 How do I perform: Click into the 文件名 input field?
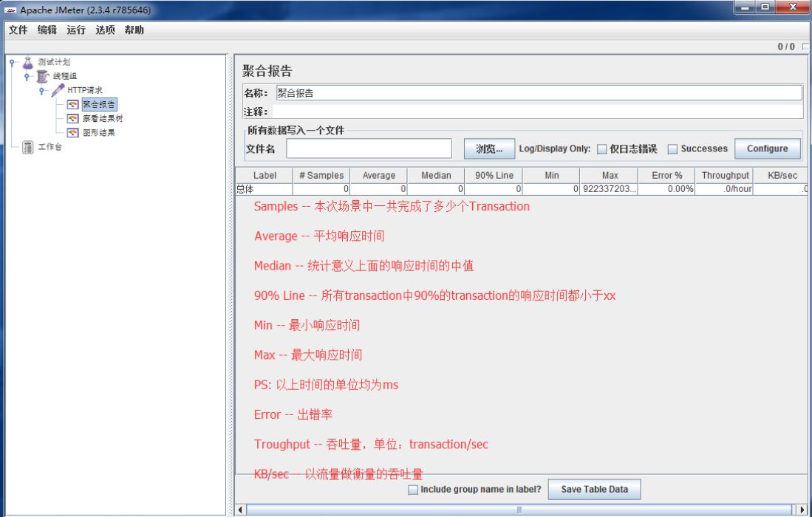pos(369,148)
